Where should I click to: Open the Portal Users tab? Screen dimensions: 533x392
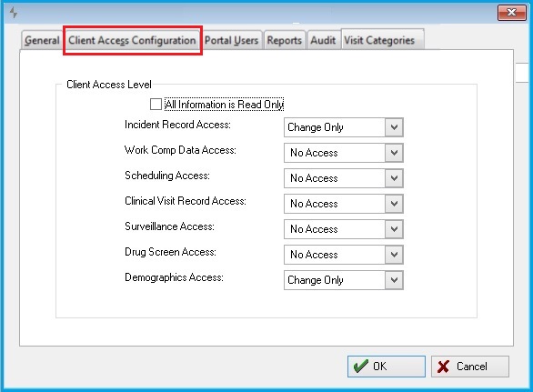(x=232, y=40)
